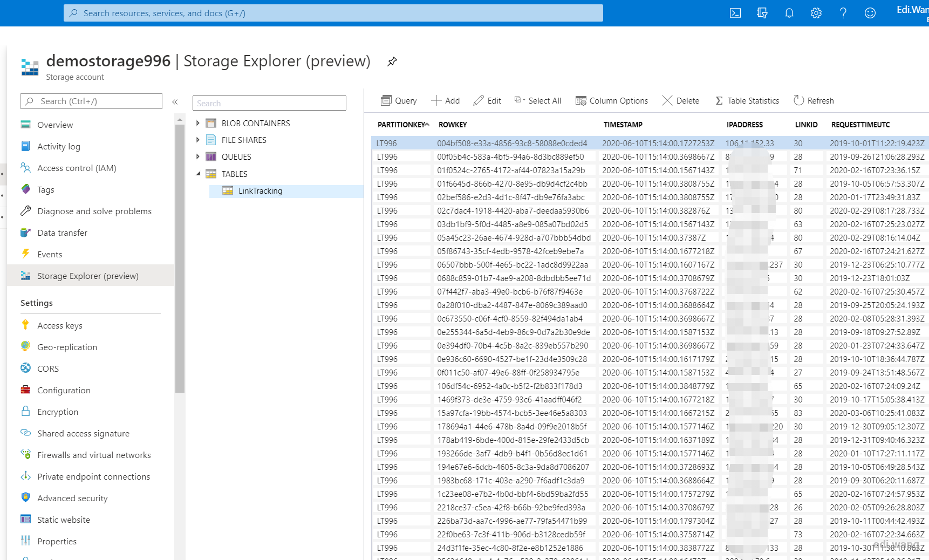Expand the BLOB CONTAINERS node
The width and height of the screenshot is (929, 560).
tap(197, 124)
